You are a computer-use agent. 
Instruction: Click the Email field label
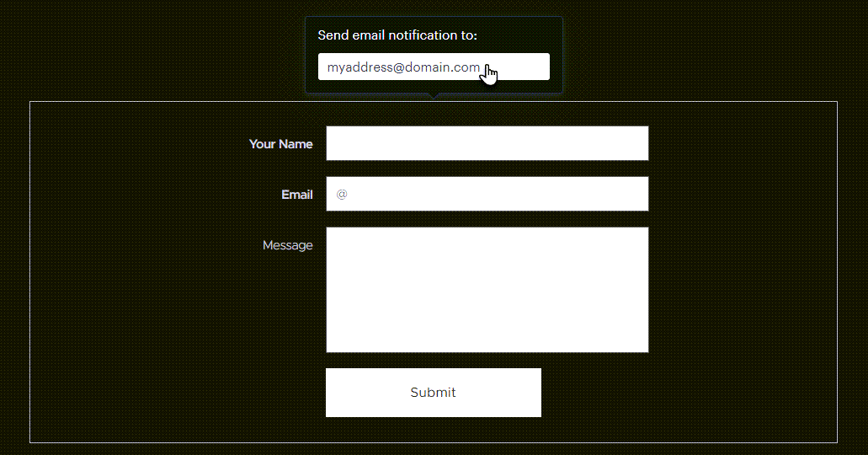[296, 195]
